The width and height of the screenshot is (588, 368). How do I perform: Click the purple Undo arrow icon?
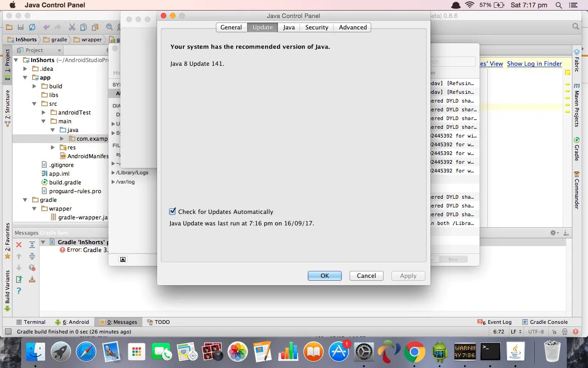tap(46, 27)
